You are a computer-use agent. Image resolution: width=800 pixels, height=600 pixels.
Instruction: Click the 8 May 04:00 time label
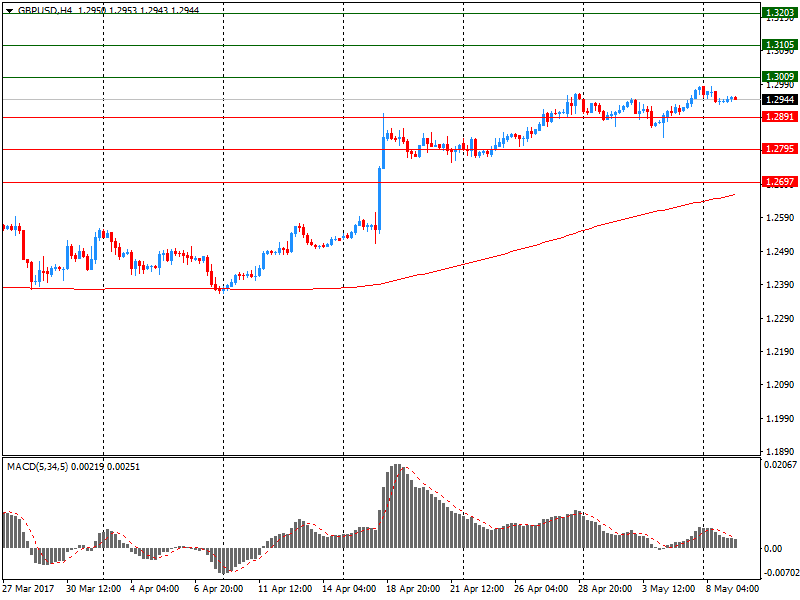(732, 589)
